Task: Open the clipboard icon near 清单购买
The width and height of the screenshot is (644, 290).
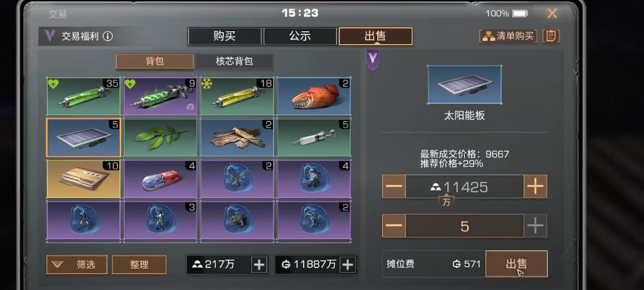Action: [x=551, y=36]
